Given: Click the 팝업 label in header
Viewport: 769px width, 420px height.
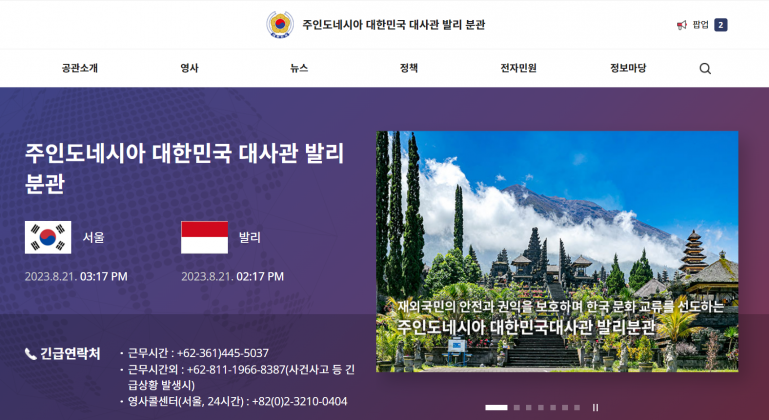Looking at the screenshot, I should tap(700, 25).
